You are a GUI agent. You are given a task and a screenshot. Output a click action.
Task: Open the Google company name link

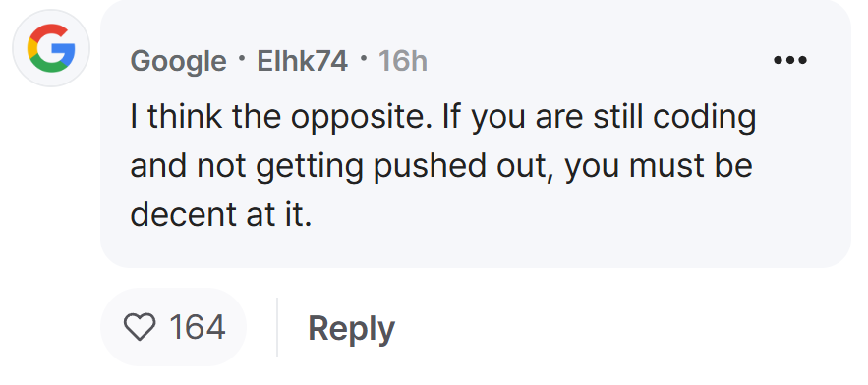pos(178,61)
